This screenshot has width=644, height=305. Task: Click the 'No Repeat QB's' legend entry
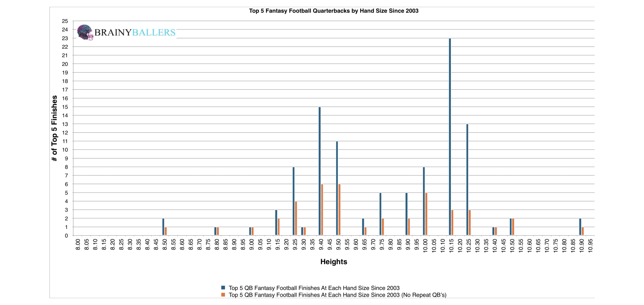pos(337,295)
